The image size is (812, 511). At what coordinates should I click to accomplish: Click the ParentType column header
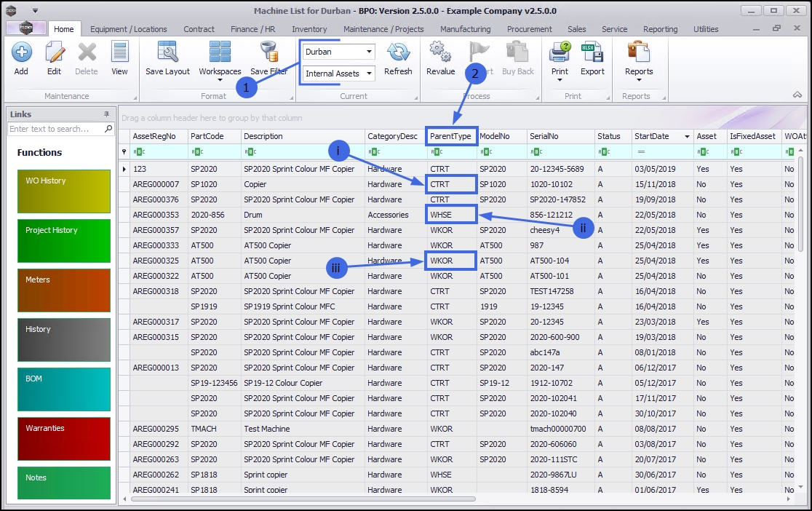click(x=450, y=136)
